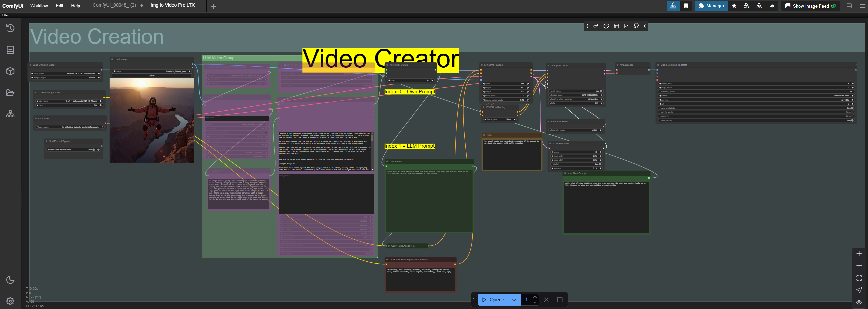This screenshot has height=309, width=868.
Task: Open the Manager button
Action: tap(711, 6)
